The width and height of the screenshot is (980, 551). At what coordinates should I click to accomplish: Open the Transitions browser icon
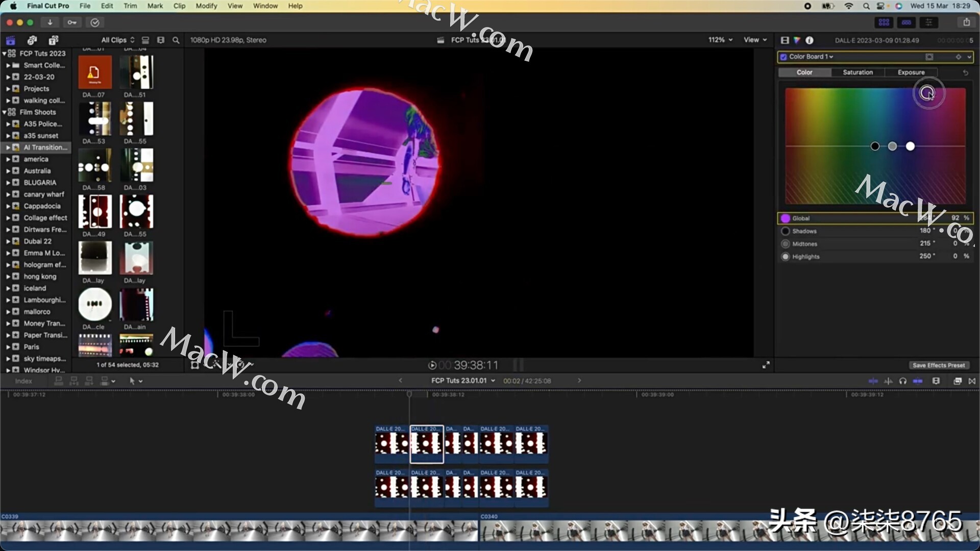click(x=973, y=381)
